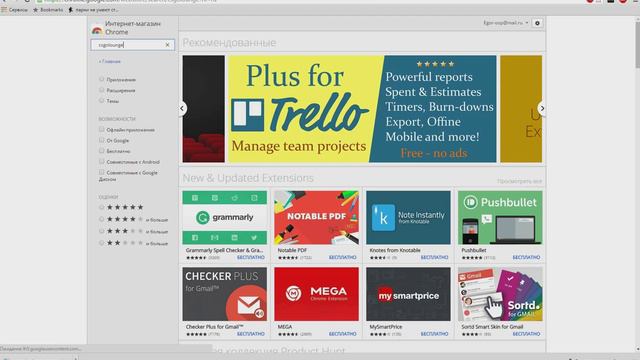Click the Knotes from Knotable title text
The image size is (640, 360).
click(x=395, y=250)
